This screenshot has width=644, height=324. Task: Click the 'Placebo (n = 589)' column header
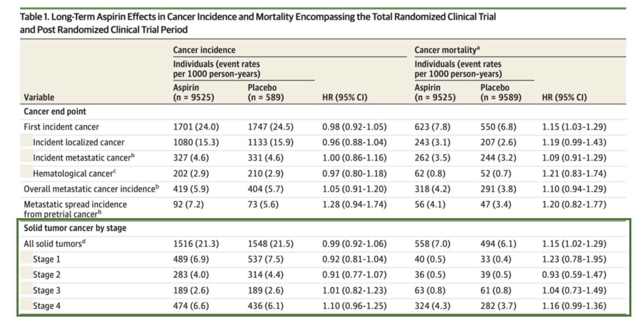pos(265,92)
